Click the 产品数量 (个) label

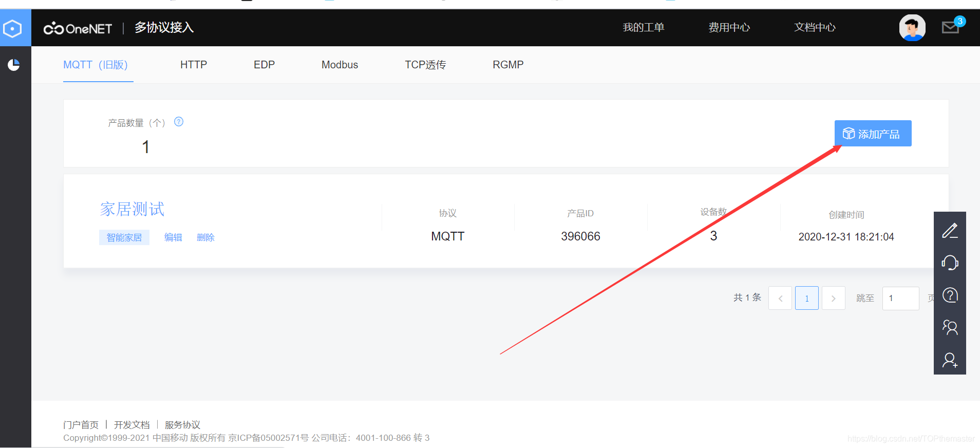coord(137,123)
